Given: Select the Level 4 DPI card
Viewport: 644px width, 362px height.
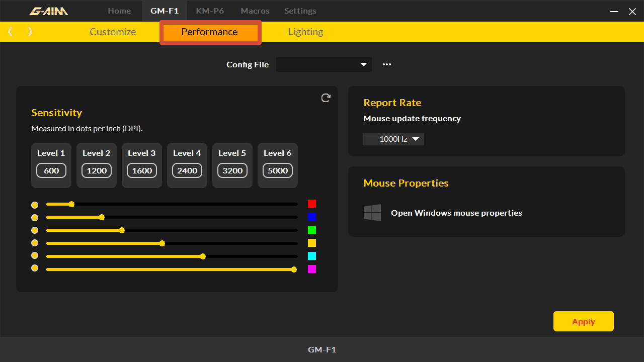Looking at the screenshot, I should tap(187, 165).
